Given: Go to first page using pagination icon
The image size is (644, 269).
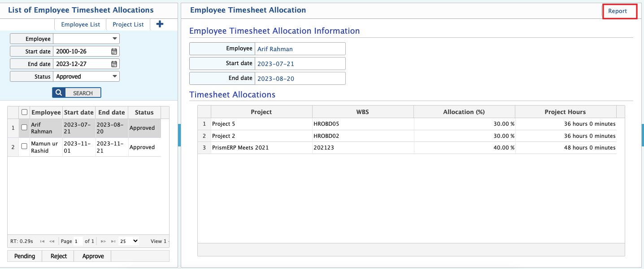Looking at the screenshot, I should 42,241.
